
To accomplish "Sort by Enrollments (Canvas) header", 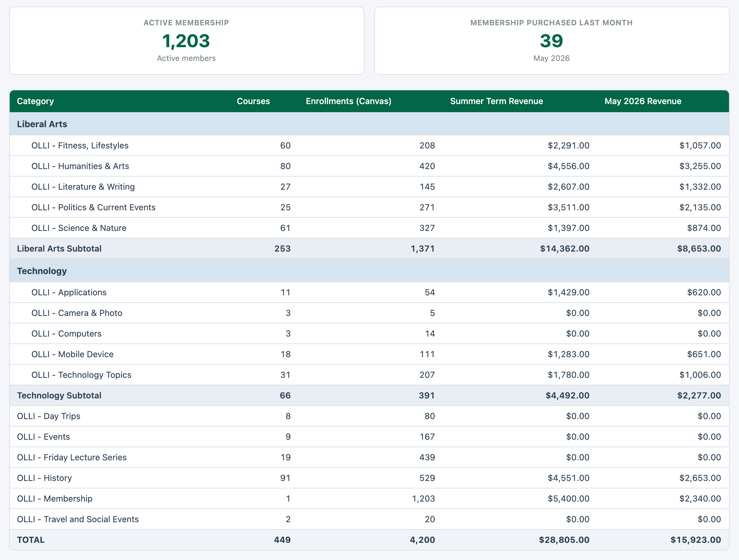I will (348, 101).
